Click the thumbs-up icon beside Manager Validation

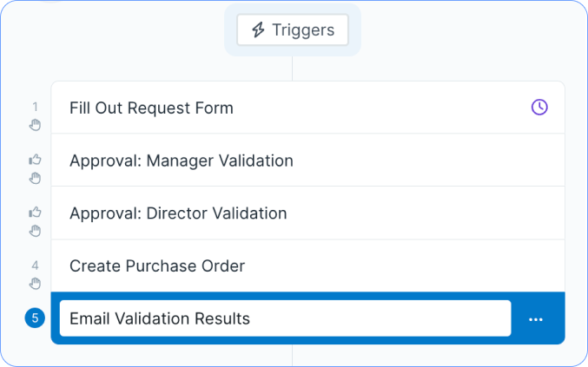(35, 160)
